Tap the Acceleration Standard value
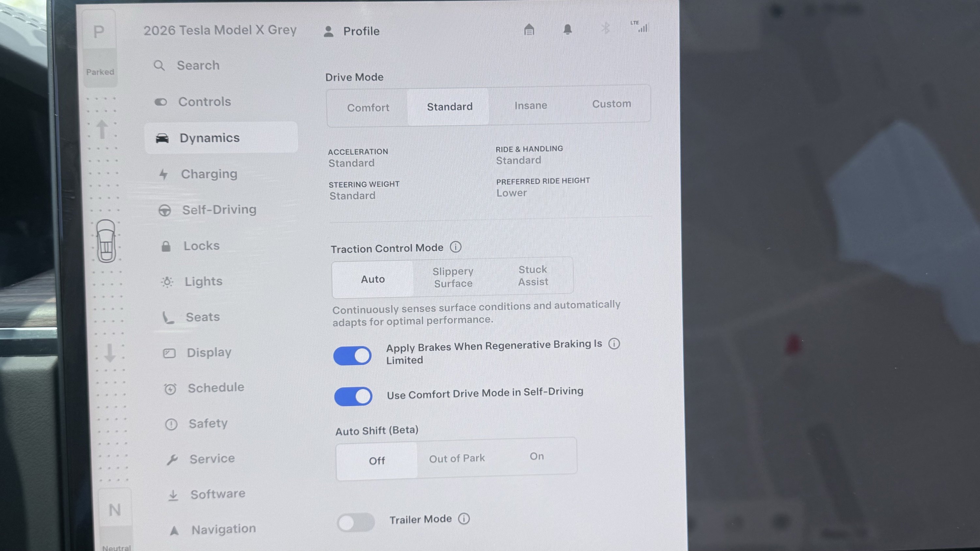Viewport: 980px width, 551px height. point(351,163)
